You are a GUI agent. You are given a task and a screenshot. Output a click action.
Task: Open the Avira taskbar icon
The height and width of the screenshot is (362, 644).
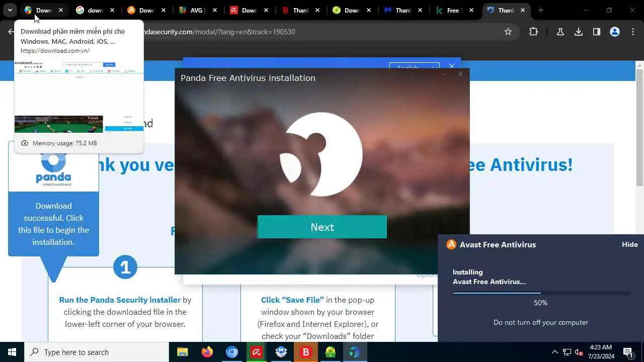click(256, 352)
